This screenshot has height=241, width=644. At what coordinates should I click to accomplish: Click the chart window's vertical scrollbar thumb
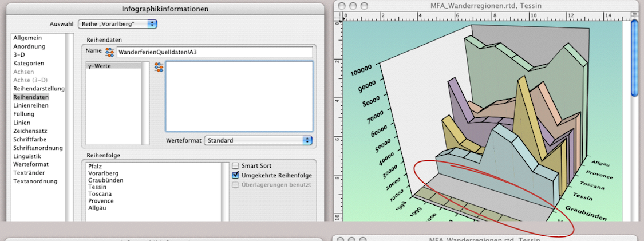point(635,57)
